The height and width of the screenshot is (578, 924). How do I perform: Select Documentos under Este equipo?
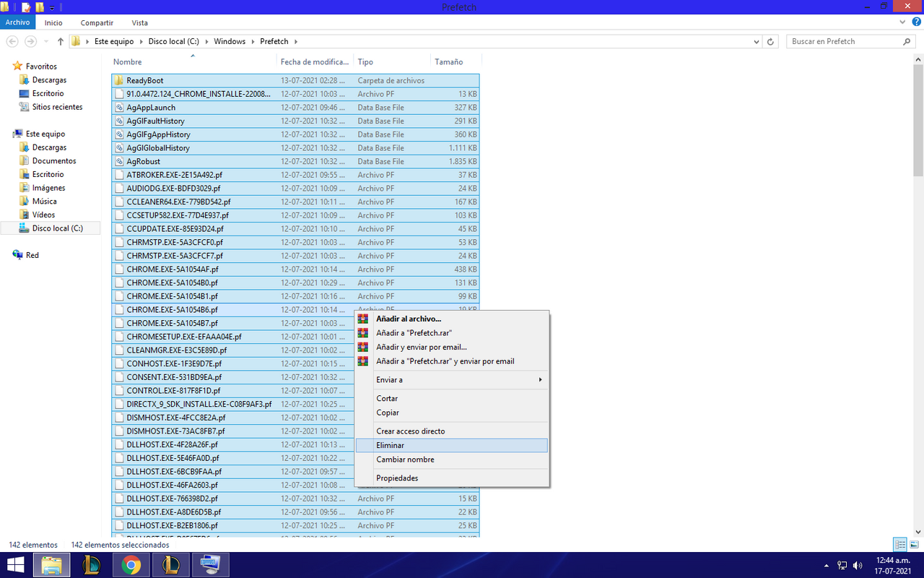(x=54, y=161)
